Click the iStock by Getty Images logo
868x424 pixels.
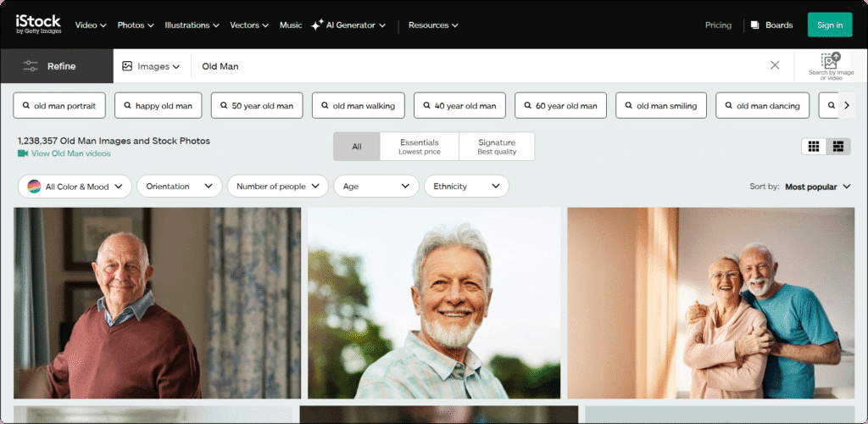[x=38, y=25]
